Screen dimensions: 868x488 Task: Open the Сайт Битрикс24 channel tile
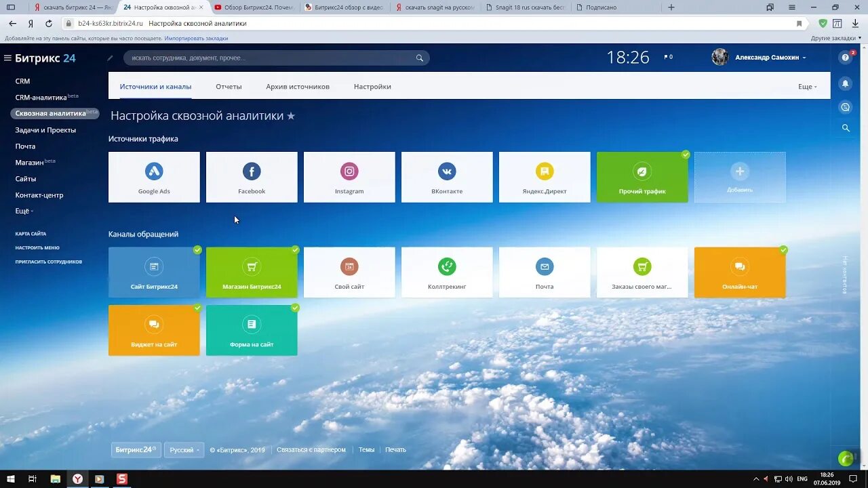[154, 272]
